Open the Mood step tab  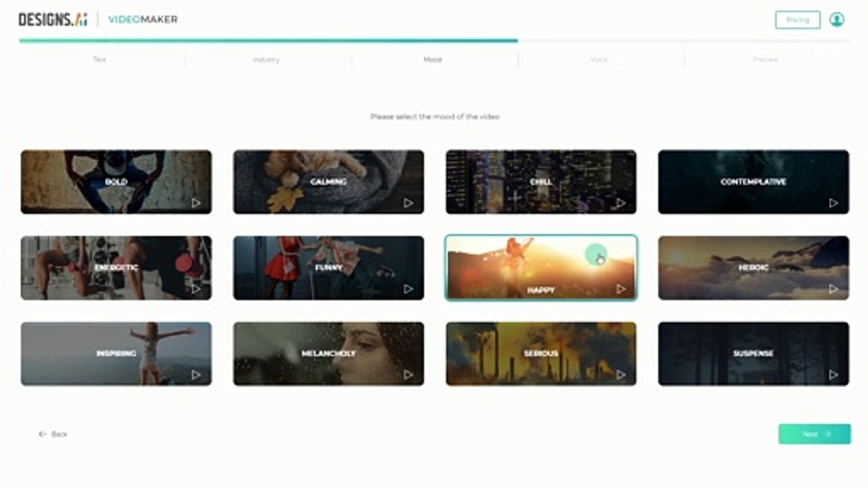[433, 60]
